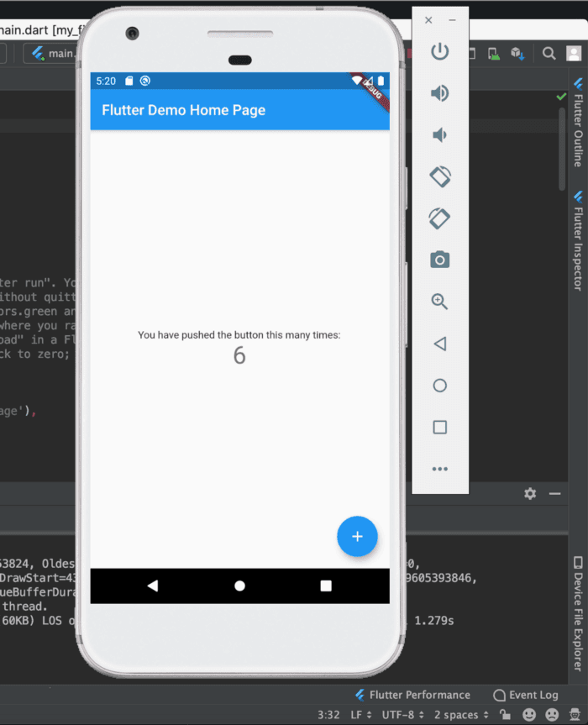Viewport: 588px width, 725px height.
Task: Click the emulator zoom magnifier icon
Action: click(x=439, y=302)
